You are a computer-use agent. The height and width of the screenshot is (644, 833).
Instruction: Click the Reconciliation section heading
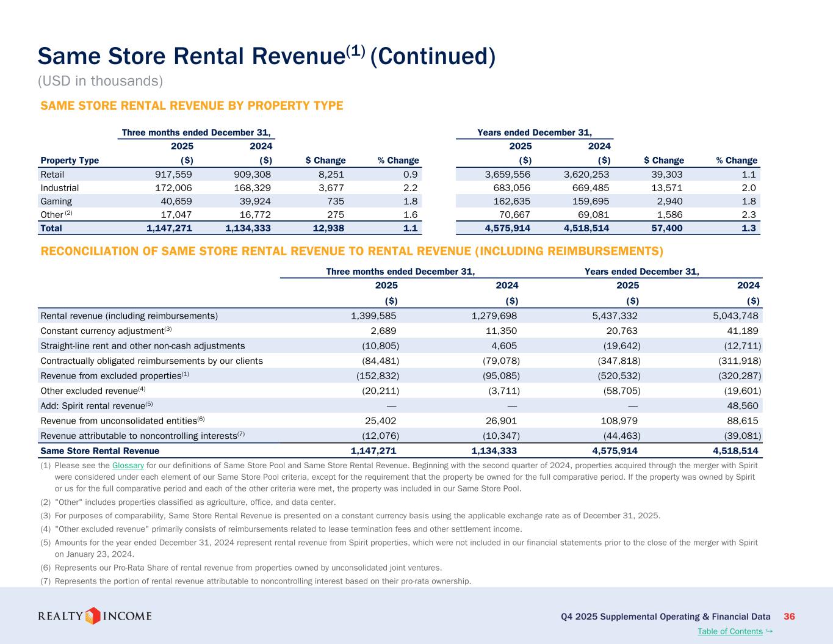352,251
